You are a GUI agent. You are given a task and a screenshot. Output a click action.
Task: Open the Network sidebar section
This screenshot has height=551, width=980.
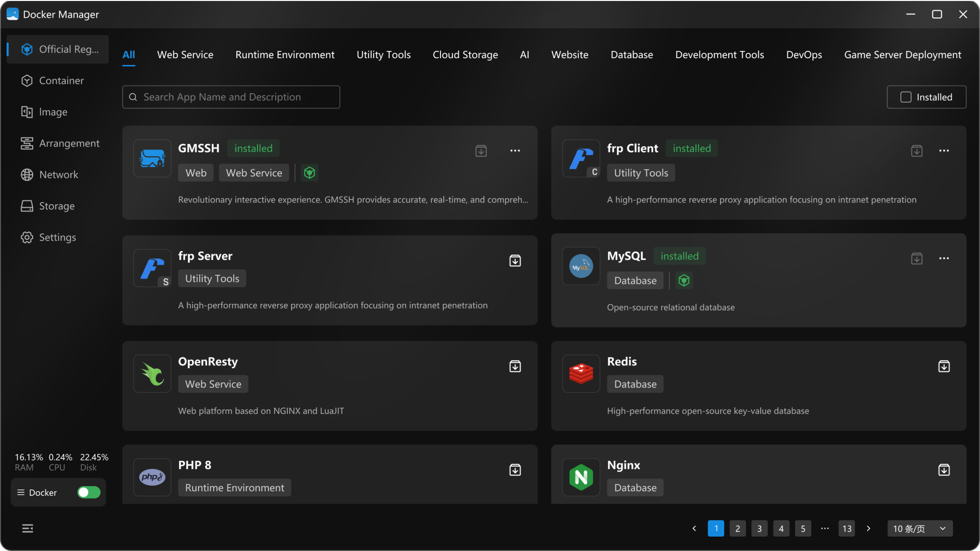58,175
